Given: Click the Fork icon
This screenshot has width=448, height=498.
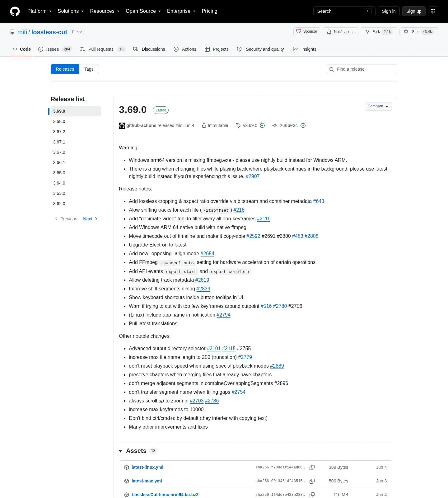Looking at the screenshot, I should pos(367,32).
